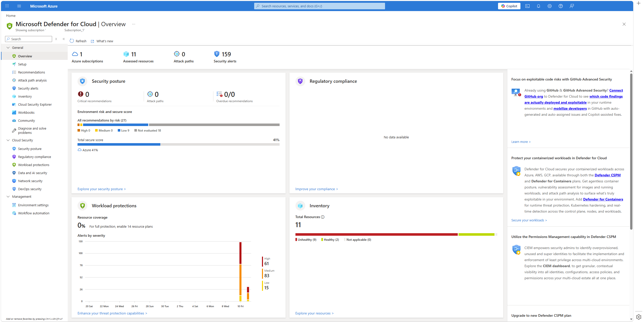
Task: Collapse the Management section
Action: (x=8, y=196)
